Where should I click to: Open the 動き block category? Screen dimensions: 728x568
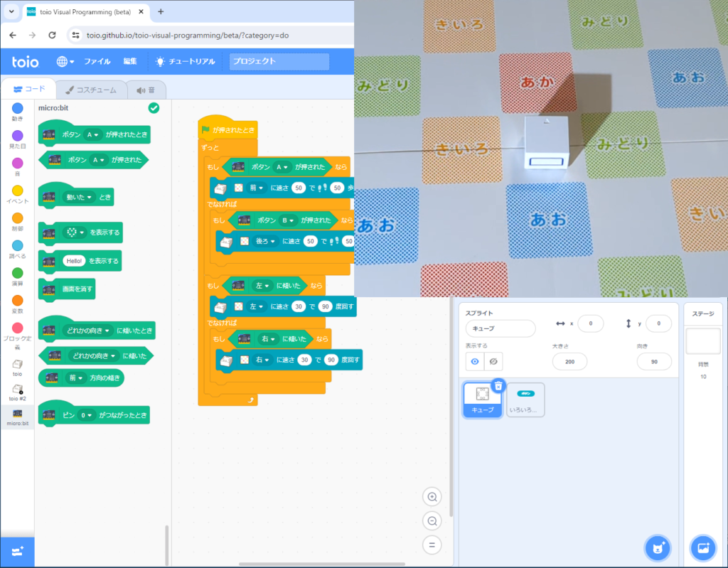tap(16, 110)
